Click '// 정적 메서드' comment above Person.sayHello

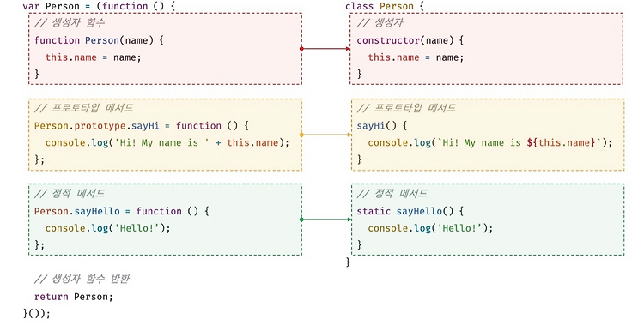pyautogui.click(x=70, y=194)
